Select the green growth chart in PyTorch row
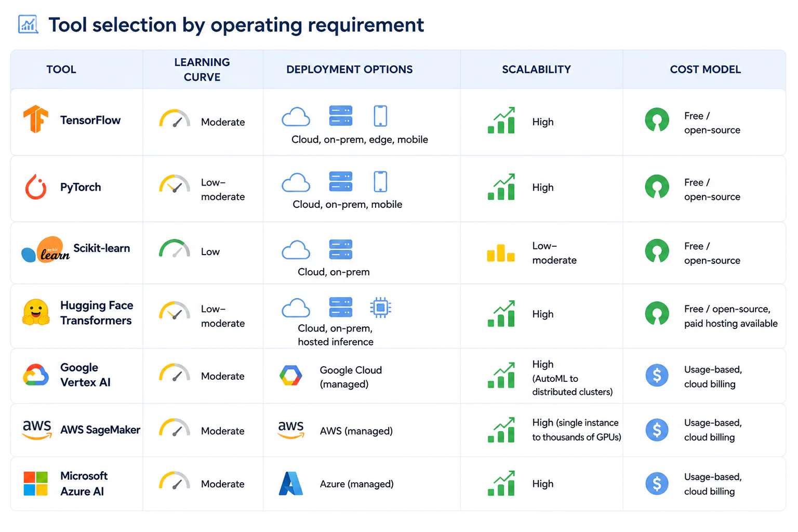798x532 pixels. click(x=501, y=187)
